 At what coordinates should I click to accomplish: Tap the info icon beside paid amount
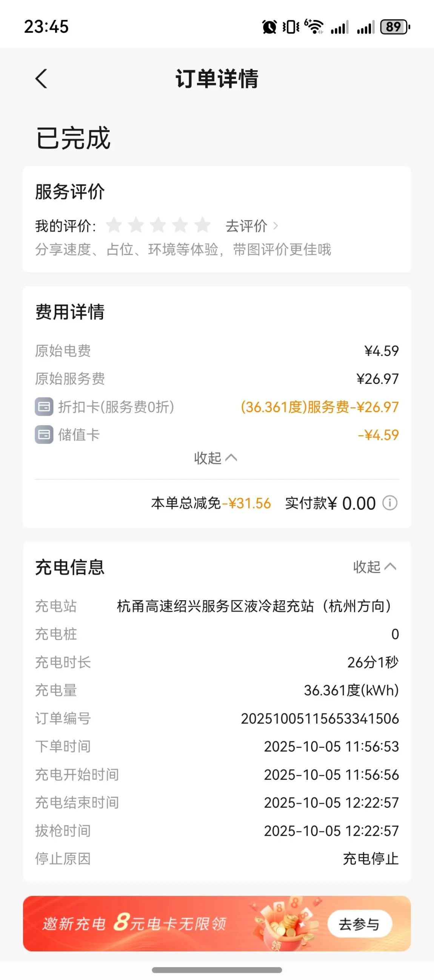coord(390,503)
